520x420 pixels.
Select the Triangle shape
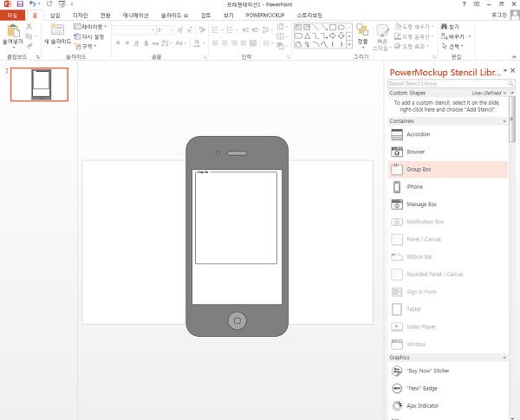click(307, 36)
